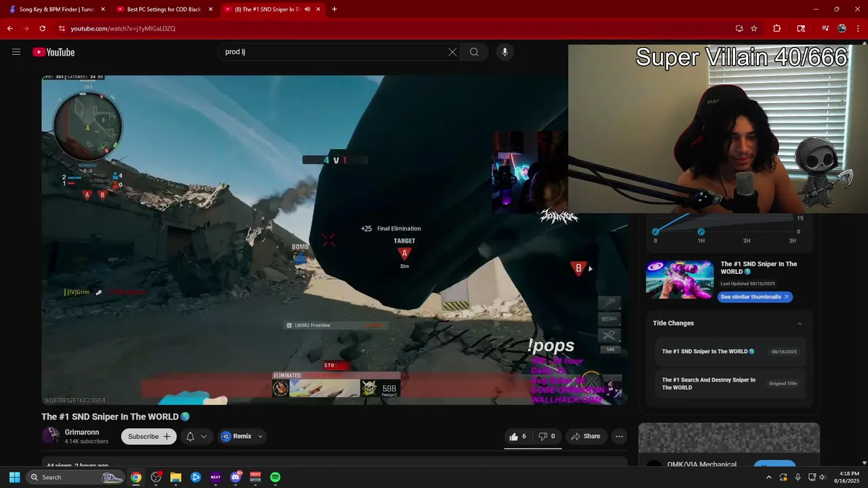Click the magnifier search button

click(x=474, y=52)
